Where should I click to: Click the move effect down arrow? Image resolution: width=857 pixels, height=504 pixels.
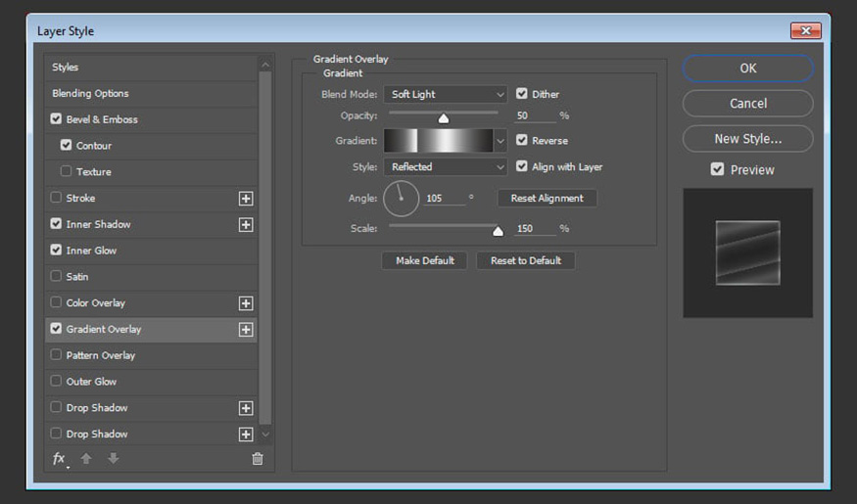click(113, 458)
